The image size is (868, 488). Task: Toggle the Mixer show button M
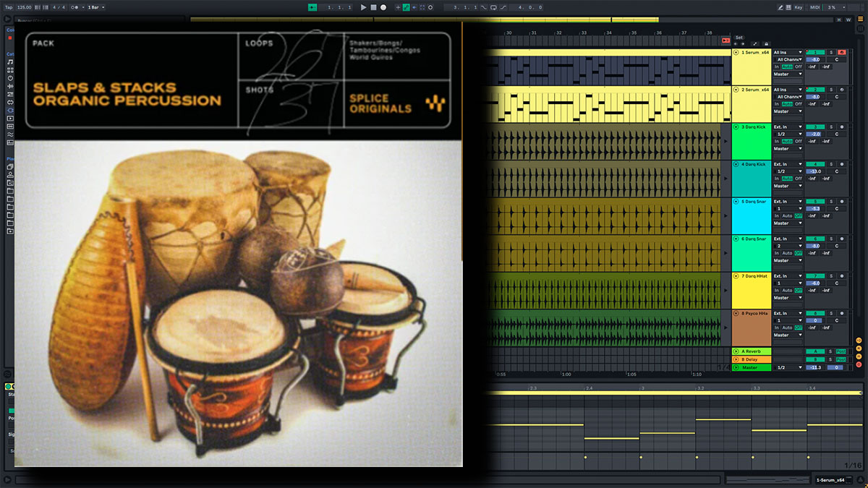click(859, 356)
